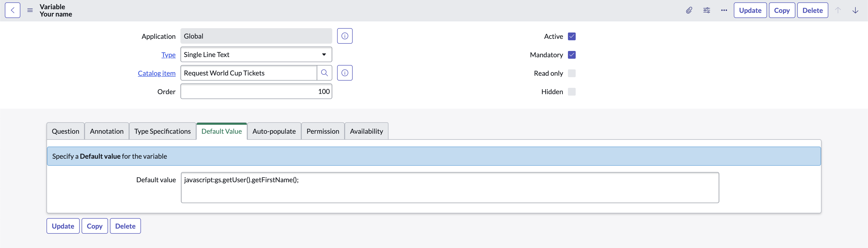The width and height of the screenshot is (868, 248).
Task: Click the info icon beside Application field
Action: coord(345,36)
